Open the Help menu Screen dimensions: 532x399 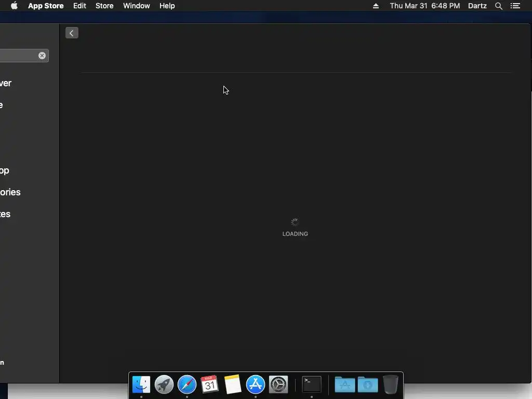(x=167, y=6)
